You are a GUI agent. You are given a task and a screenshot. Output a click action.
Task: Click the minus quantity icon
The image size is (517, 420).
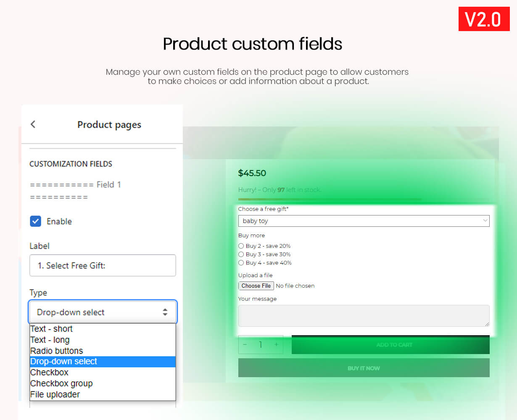click(x=245, y=344)
